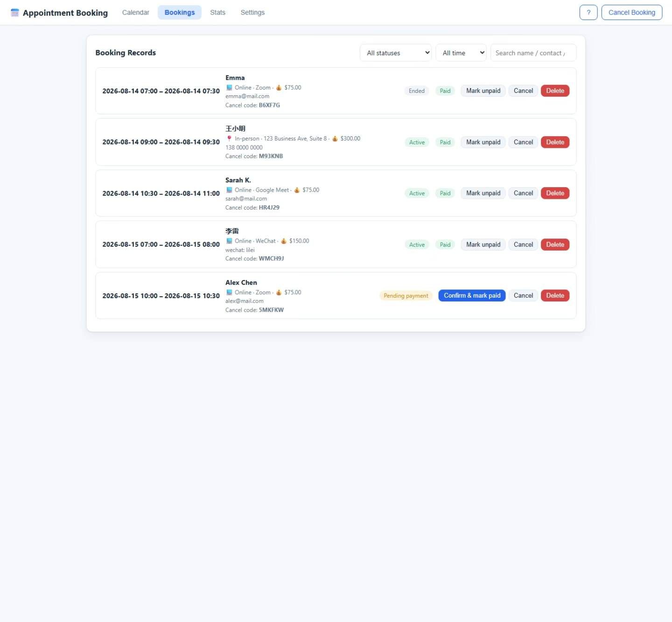Click the name Alex Chen
This screenshot has width=672, height=622.
(x=241, y=283)
